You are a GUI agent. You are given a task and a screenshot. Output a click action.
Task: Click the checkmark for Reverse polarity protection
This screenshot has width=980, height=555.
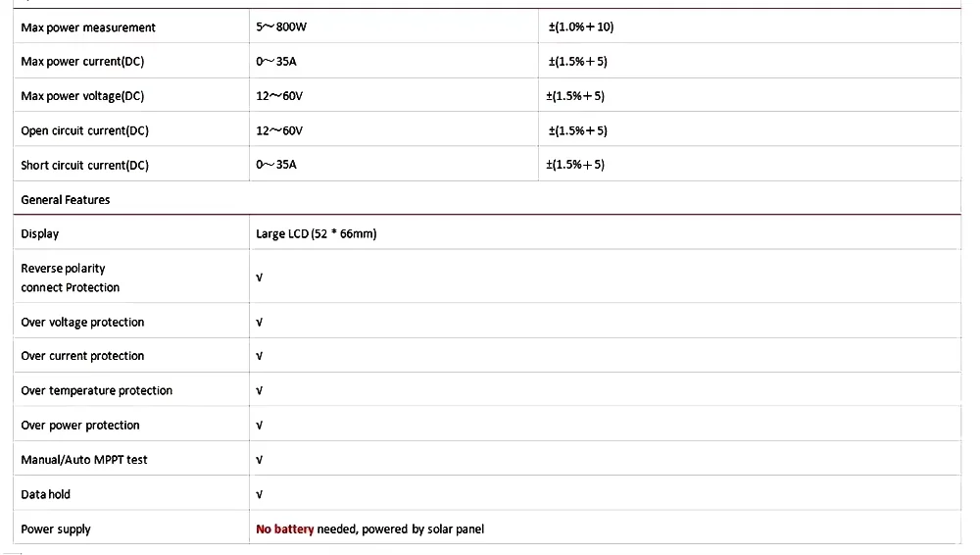click(260, 277)
